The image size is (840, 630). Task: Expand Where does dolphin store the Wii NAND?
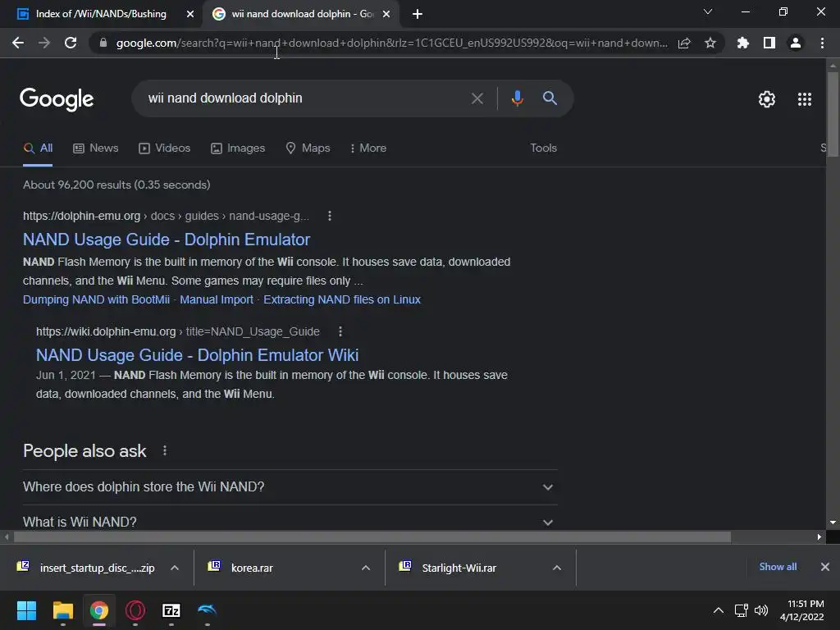tap(290, 487)
